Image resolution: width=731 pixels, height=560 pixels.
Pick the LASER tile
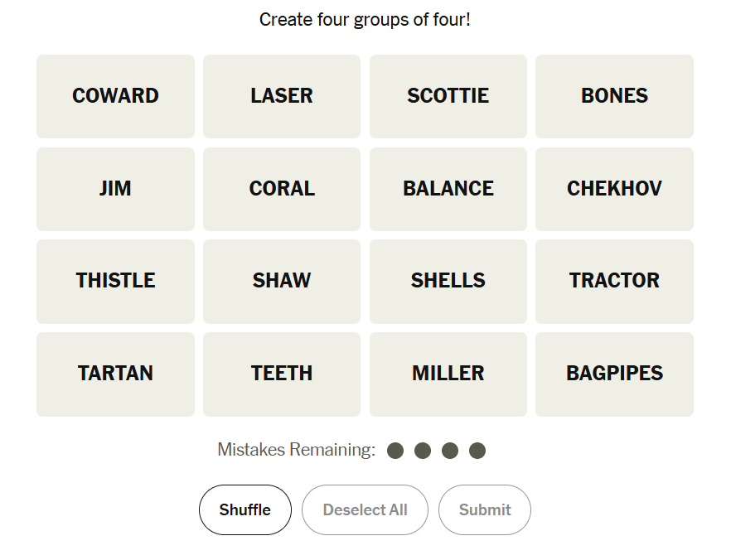point(282,96)
